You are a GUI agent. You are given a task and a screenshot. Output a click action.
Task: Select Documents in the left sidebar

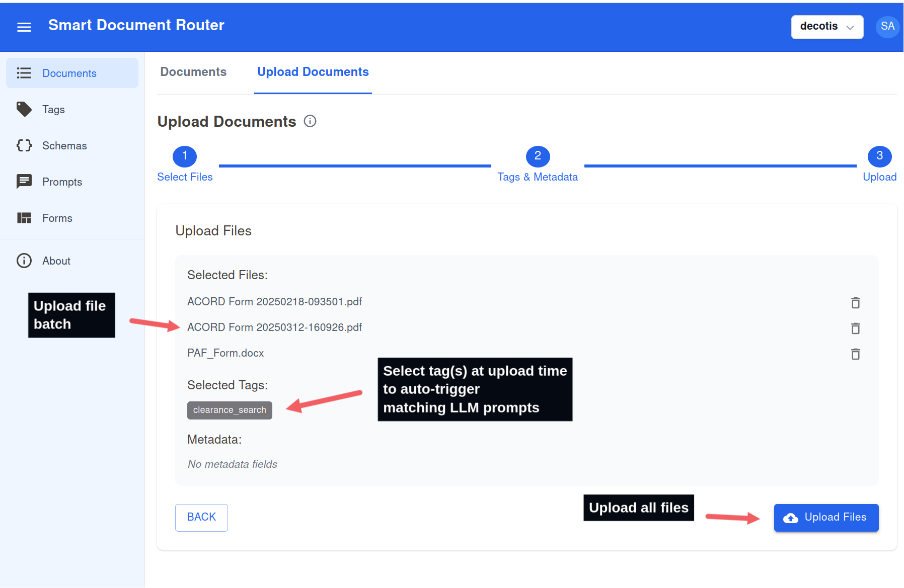pyautogui.click(x=69, y=73)
